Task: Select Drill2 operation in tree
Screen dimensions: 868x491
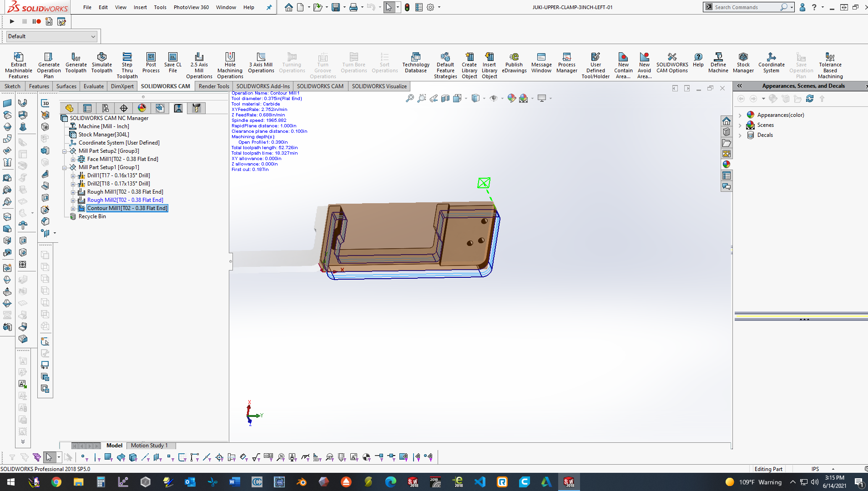Action: pyautogui.click(x=118, y=184)
